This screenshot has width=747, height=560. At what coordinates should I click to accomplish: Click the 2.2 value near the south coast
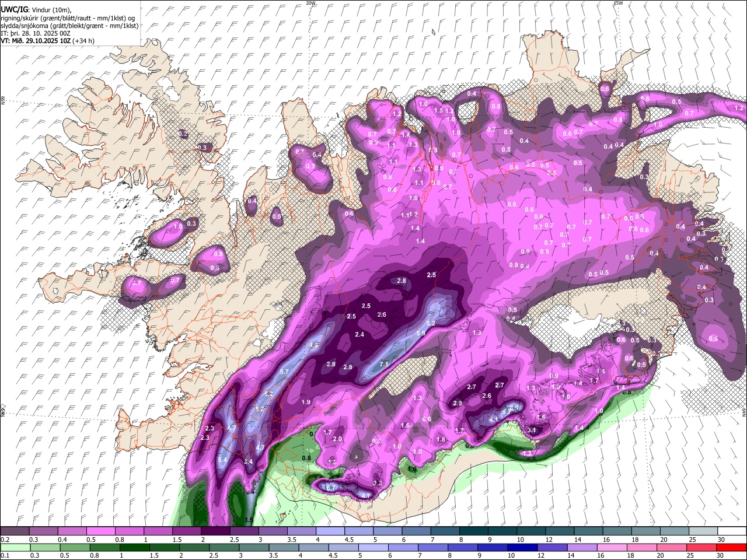[378, 483]
